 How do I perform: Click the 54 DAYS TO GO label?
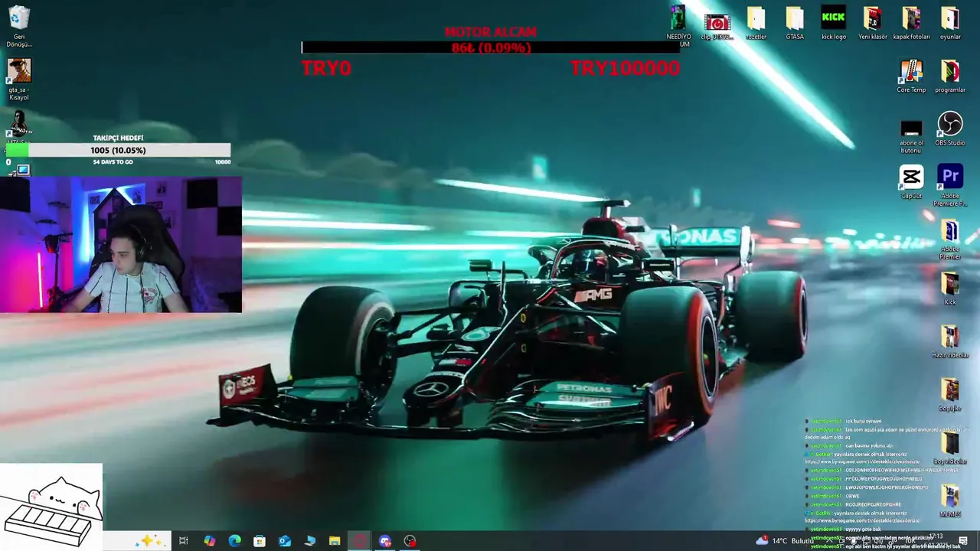(x=113, y=162)
